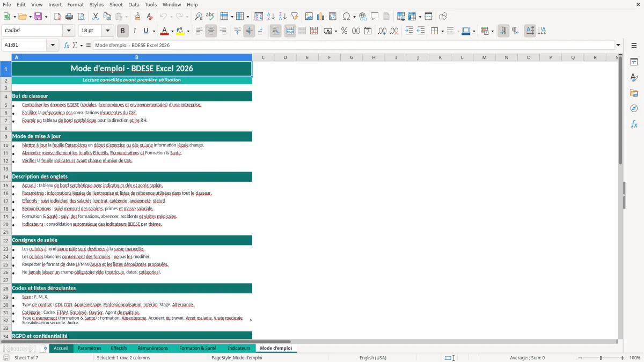This screenshot has height=362, width=644.
Task: Click the Print icon
Action: click(x=69, y=17)
